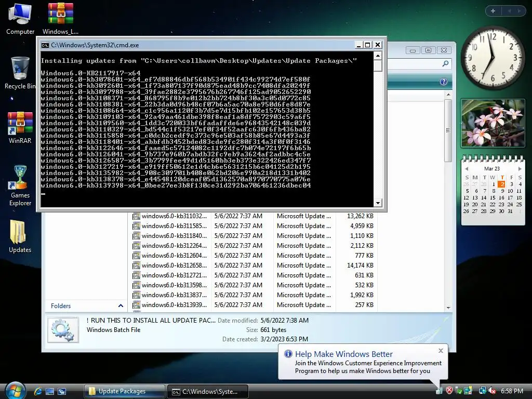This screenshot has width=532, height=399.
Task: Close the Help Make Windows Better balloon
Action: click(x=441, y=351)
